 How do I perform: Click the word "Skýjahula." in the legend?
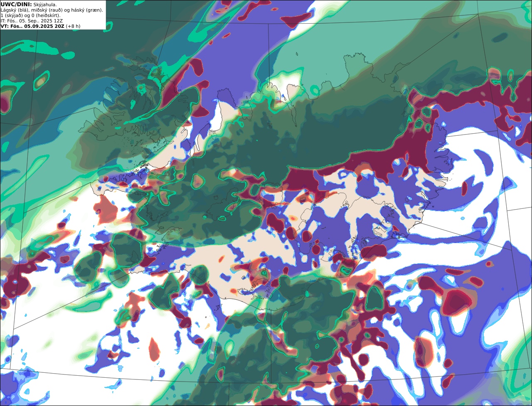click(45, 4)
